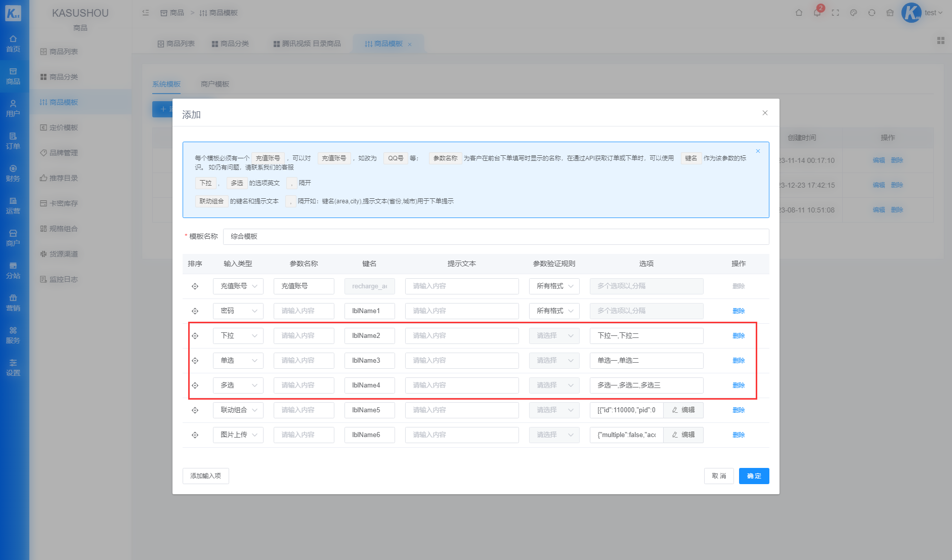Open input type dropdown showing 密码
This screenshot has height=560, width=952.
tap(238, 311)
